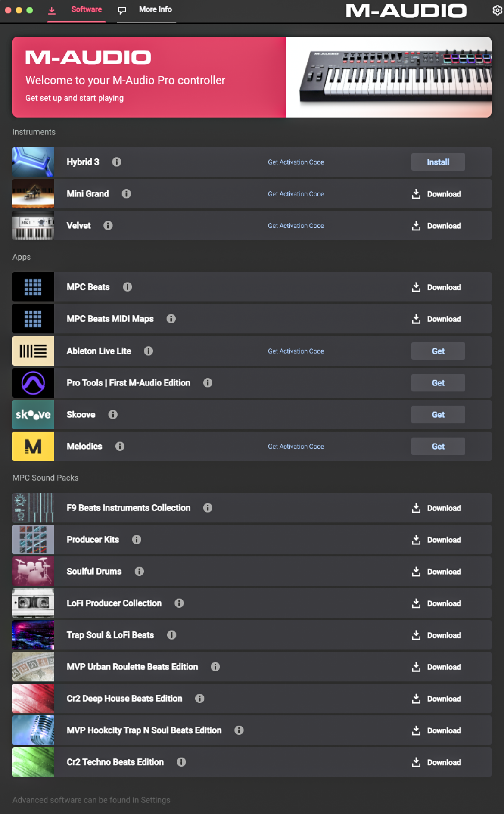Screen dimensions: 504x814
Task: Open Cr2 Deep House Beats Edition info
Action: [199, 699]
